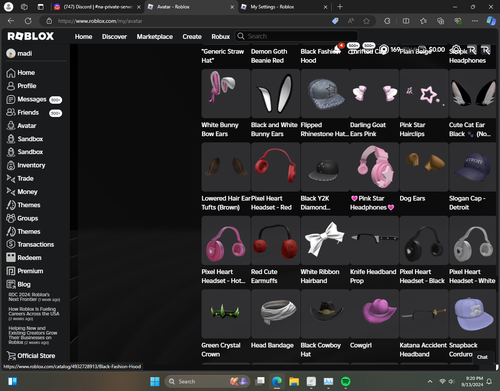The width and height of the screenshot is (500, 391).
Task: Select pink Cowgirl hat thumbnail
Action: 374,314
